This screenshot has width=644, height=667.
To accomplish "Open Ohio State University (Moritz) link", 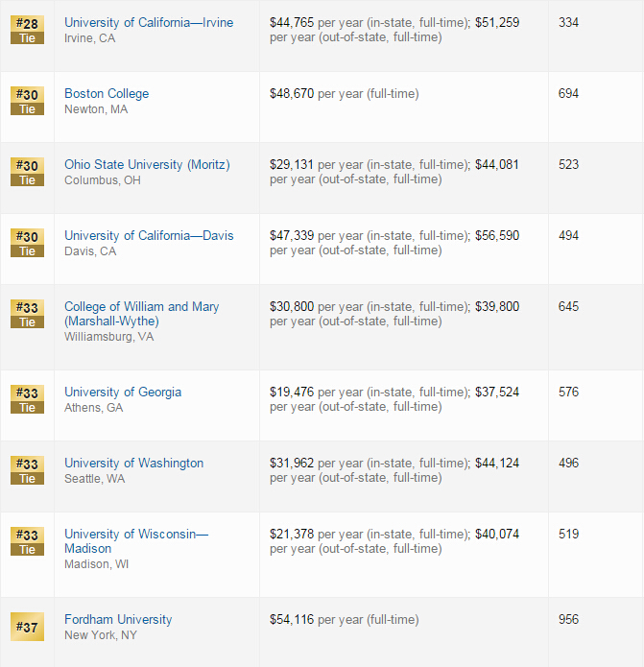I will [147, 165].
